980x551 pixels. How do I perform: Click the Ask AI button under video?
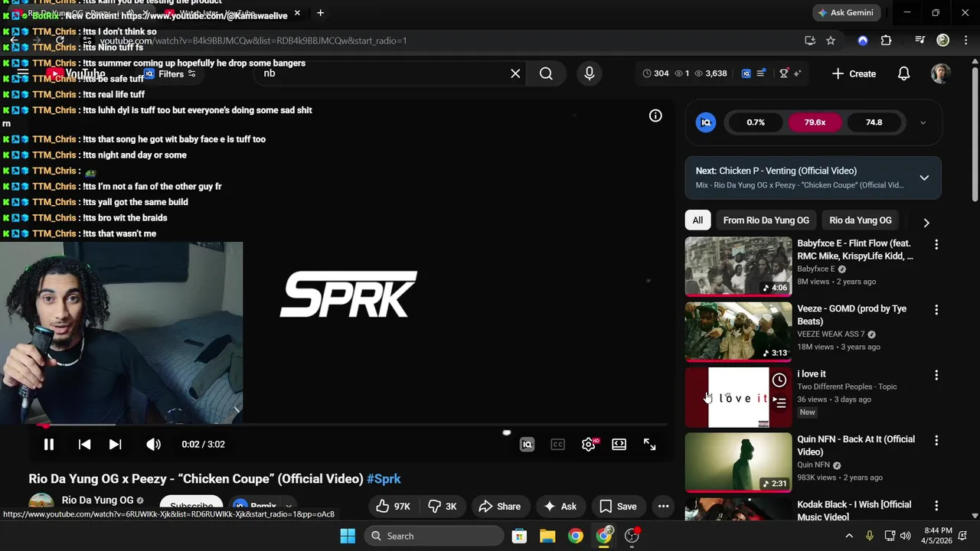(560, 506)
